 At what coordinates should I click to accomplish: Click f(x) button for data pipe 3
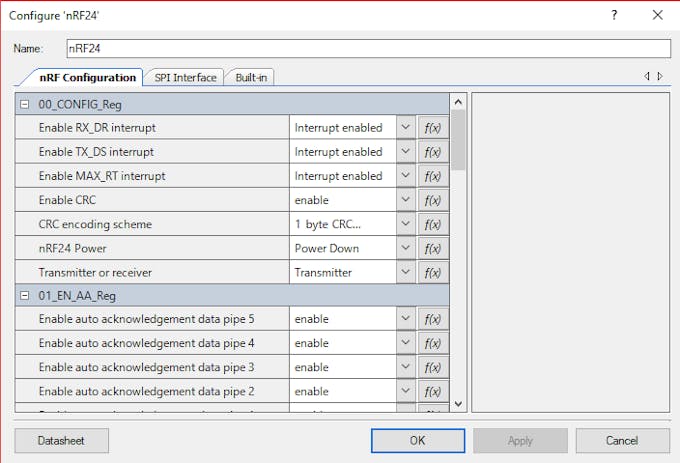point(433,367)
